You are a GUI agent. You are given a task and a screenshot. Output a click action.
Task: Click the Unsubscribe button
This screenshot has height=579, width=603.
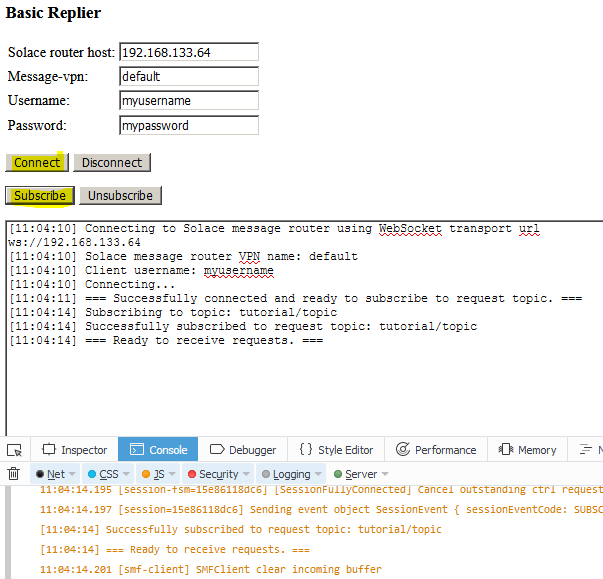coord(120,196)
